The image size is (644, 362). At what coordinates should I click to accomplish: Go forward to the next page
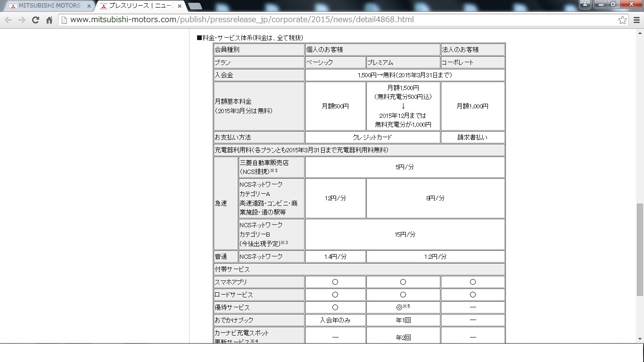click(x=22, y=20)
